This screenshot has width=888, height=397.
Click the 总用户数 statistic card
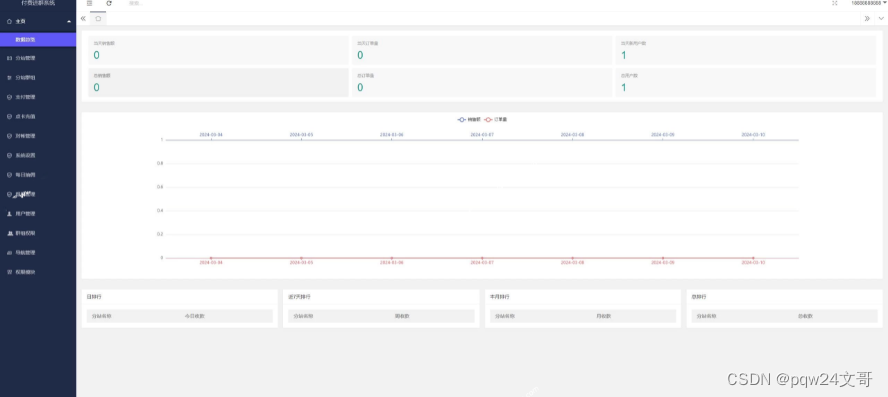click(x=746, y=83)
